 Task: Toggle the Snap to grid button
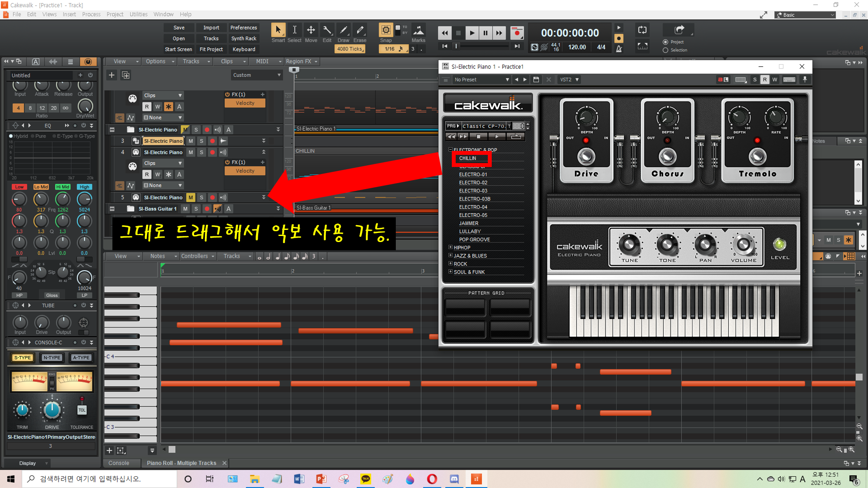[385, 30]
